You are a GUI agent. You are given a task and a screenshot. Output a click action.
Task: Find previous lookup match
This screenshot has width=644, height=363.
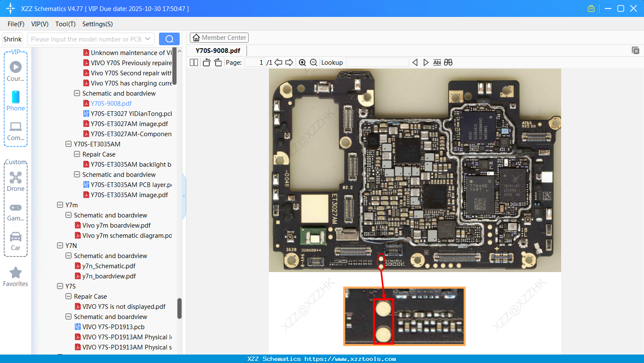pyautogui.click(x=415, y=63)
